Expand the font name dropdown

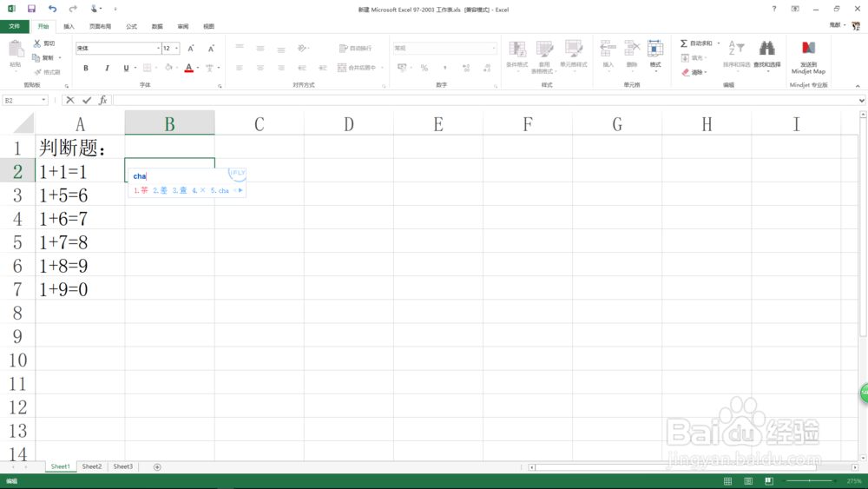pos(158,48)
